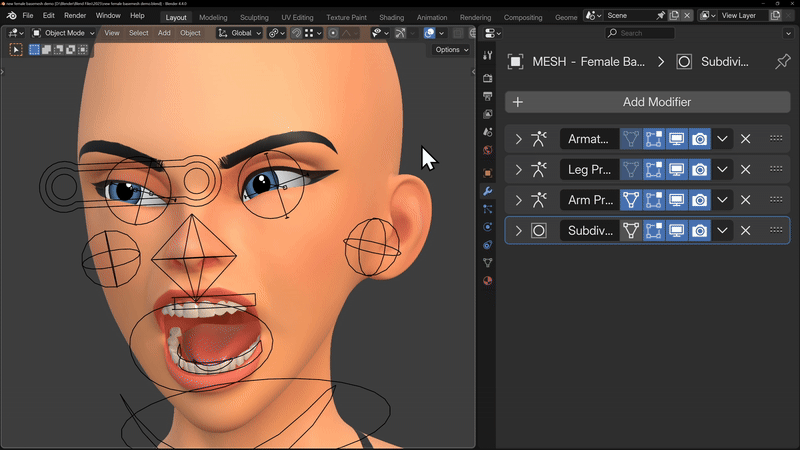800x450 pixels.
Task: Switch to the Shading workspace tab
Action: (391, 17)
